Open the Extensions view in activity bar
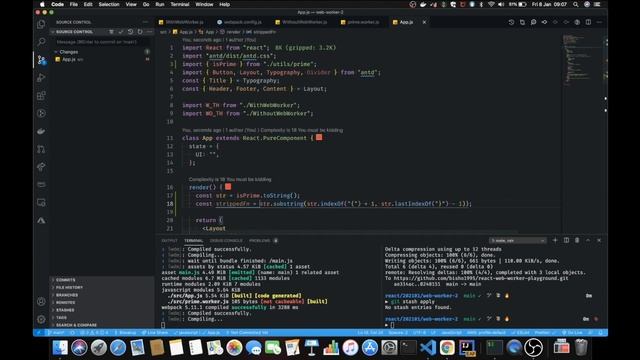The width and height of the screenshot is (640, 360). point(41,96)
